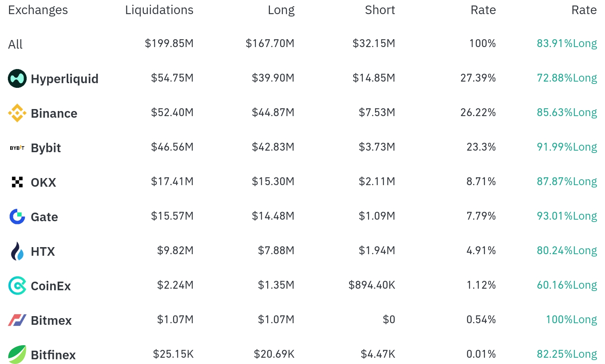Click the Binance logo icon
The width and height of the screenshot is (605, 364).
point(17,113)
